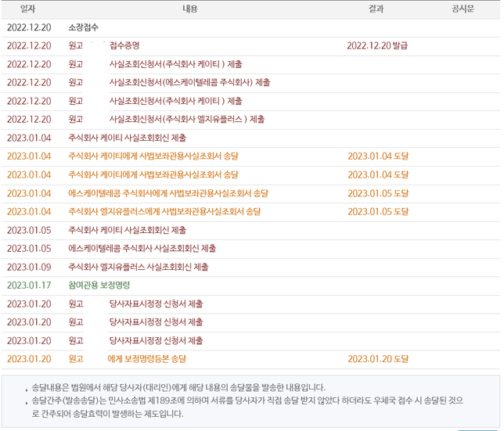
Task: Click the 2023.01.17 date cell
Action: [29, 285]
